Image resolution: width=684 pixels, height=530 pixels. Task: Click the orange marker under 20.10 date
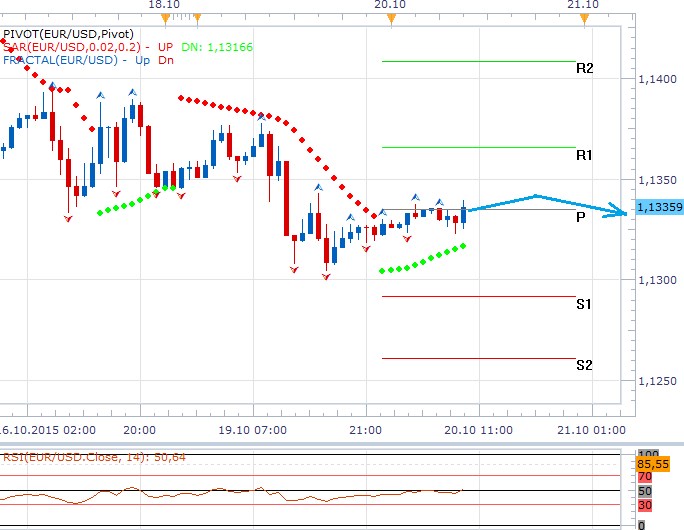(x=392, y=17)
